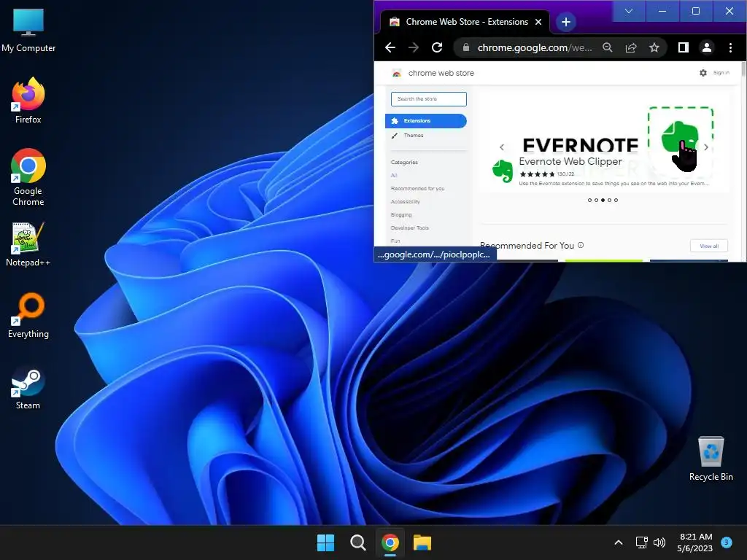The height and width of the screenshot is (560, 747).
Task: Click info icon beside Recommended For You
Action: click(581, 245)
